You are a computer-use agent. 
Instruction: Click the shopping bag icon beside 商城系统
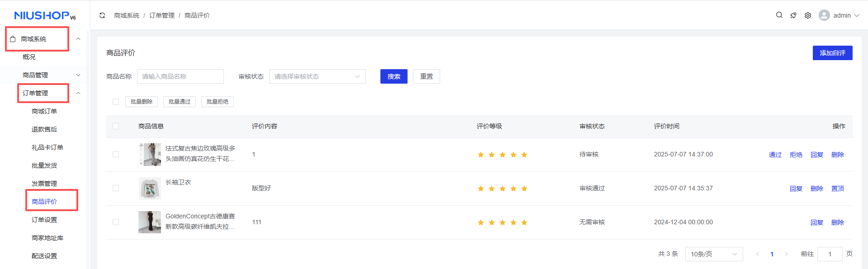[x=13, y=39]
